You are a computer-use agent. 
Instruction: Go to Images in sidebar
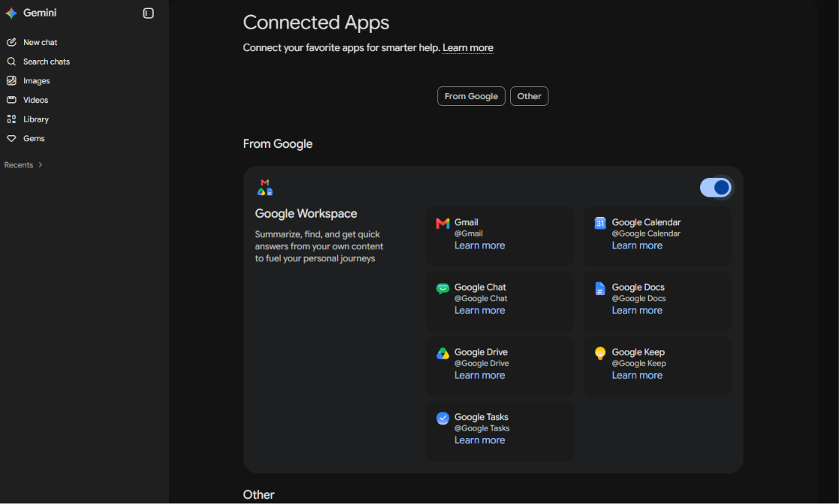point(36,81)
